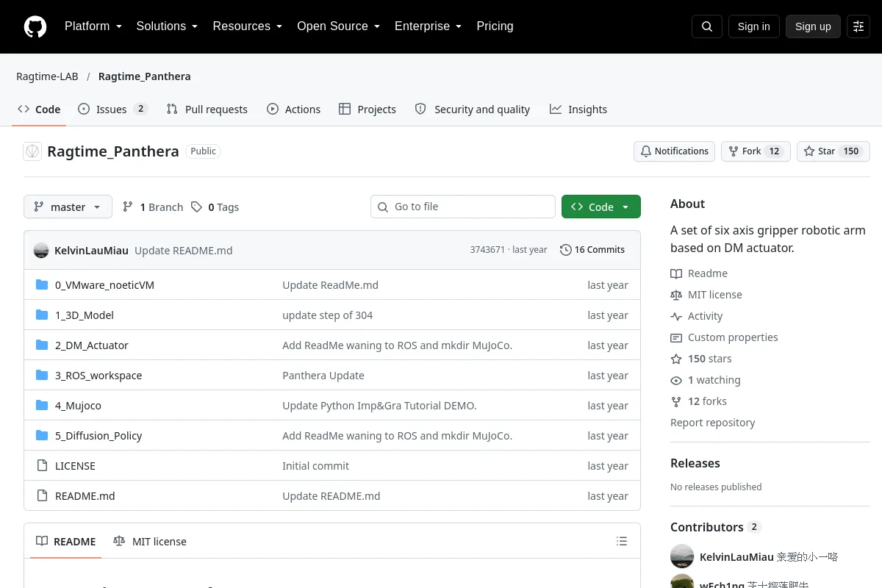882x588 pixels.
Task: Open the Ragtime-LAB organization link
Action: 47,76
